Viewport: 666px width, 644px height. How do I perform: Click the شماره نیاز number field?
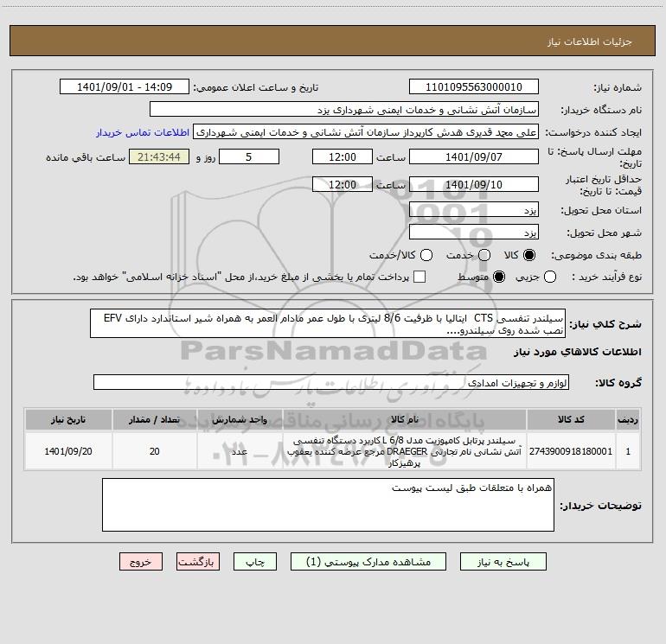tap(474, 87)
